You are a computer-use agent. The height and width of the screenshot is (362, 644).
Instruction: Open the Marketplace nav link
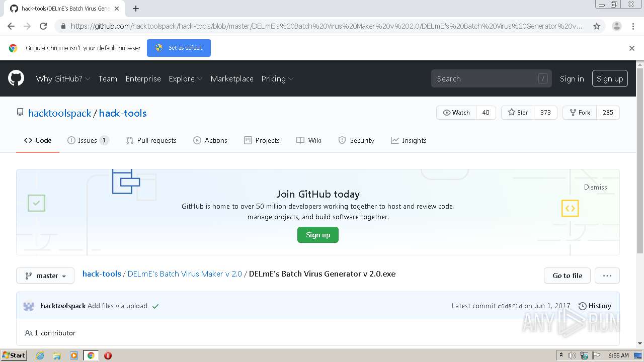232,78
